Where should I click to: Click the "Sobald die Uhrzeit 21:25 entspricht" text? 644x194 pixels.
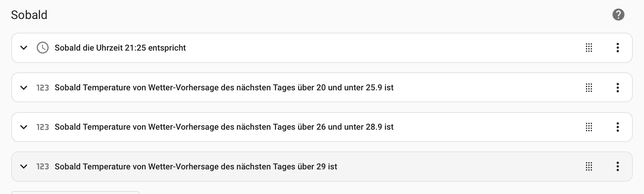click(x=120, y=48)
